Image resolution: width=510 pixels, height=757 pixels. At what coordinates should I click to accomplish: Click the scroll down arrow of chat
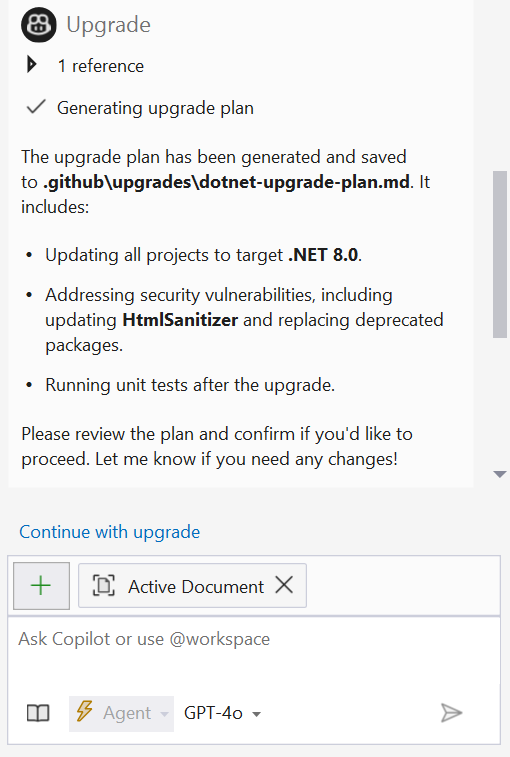point(500,474)
